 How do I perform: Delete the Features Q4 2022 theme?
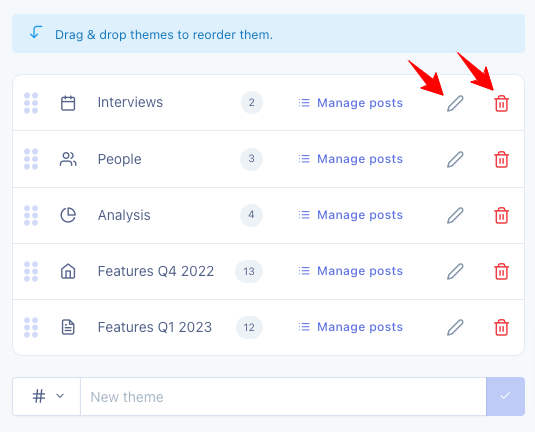(502, 271)
